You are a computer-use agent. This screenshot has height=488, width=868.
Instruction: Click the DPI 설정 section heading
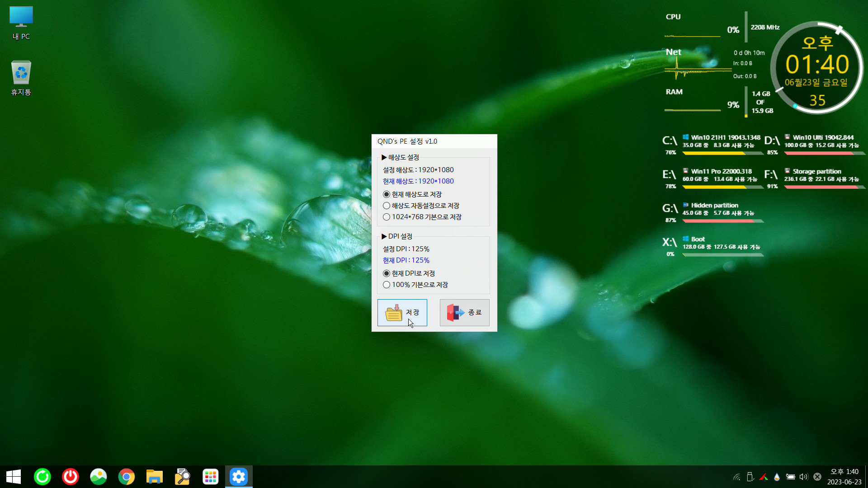396,236
